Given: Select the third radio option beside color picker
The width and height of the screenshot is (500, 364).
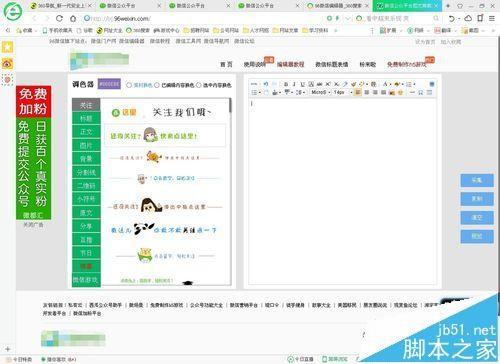Looking at the screenshot, I should point(198,85).
